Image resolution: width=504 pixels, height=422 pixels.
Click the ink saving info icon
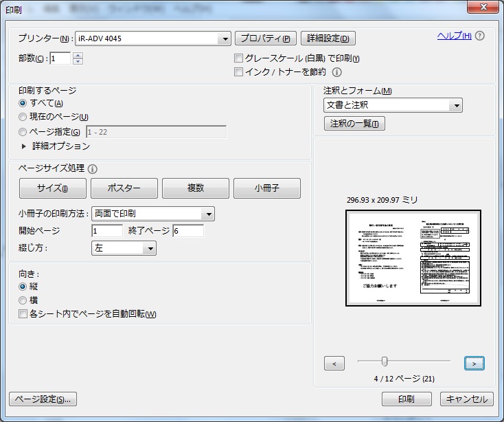click(337, 72)
